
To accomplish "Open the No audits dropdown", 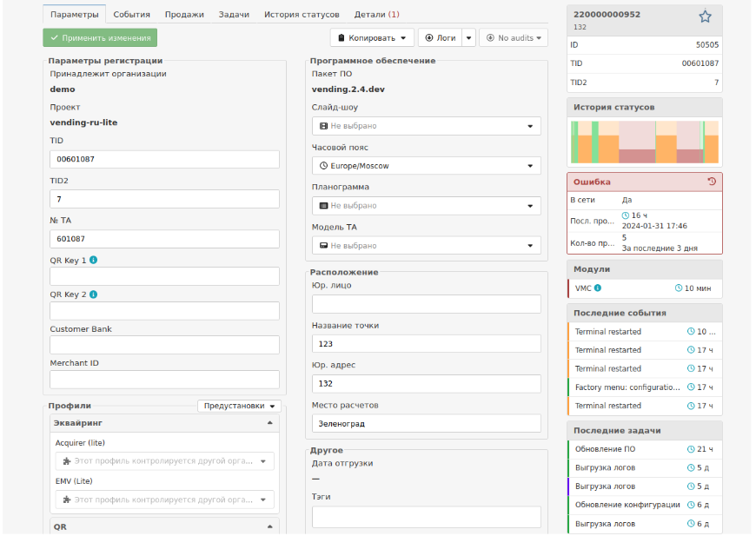I will tap(514, 37).
